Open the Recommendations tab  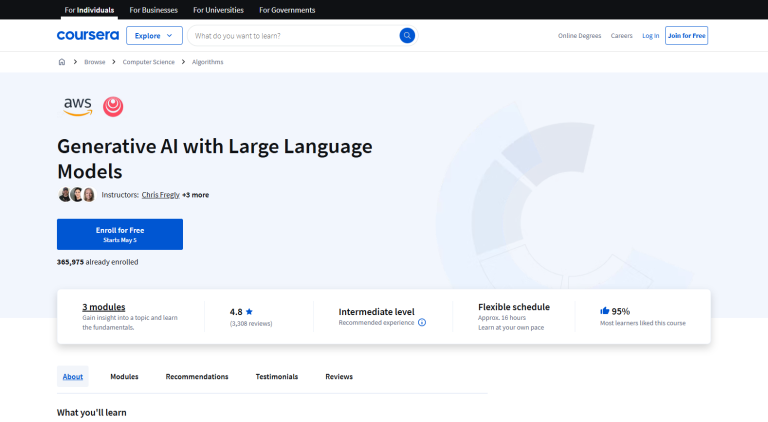click(197, 376)
